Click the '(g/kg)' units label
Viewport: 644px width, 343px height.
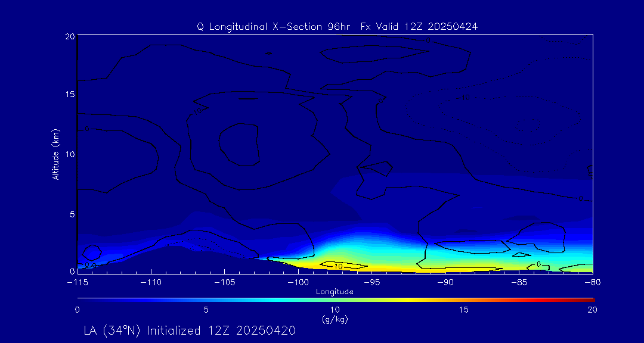335,320
